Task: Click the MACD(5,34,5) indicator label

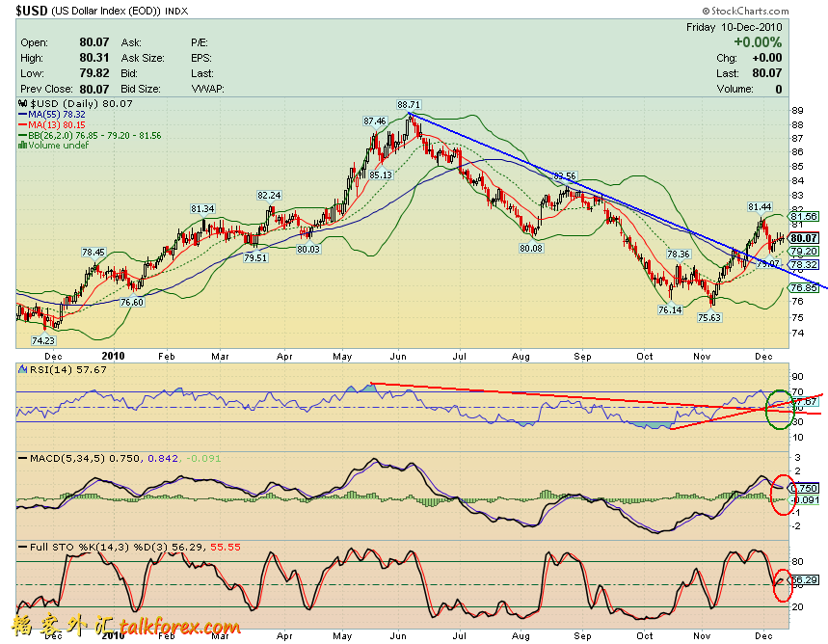Action: pyautogui.click(x=67, y=458)
